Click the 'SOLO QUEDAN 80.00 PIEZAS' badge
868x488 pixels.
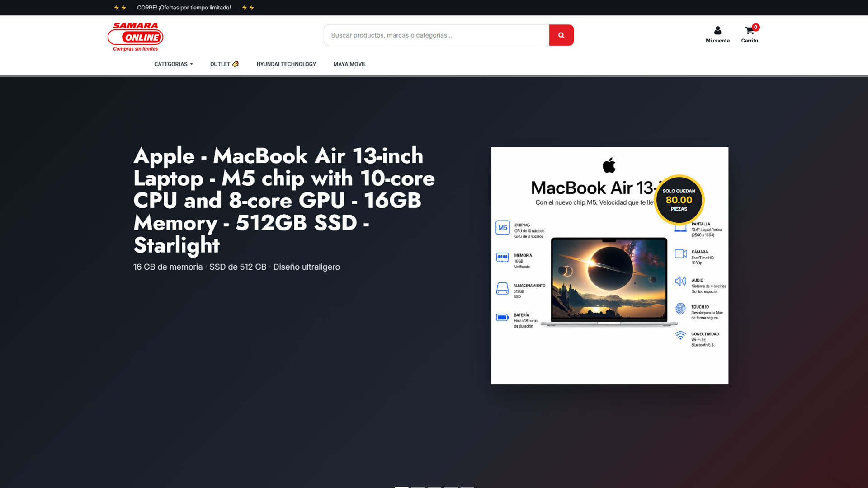[x=679, y=200]
